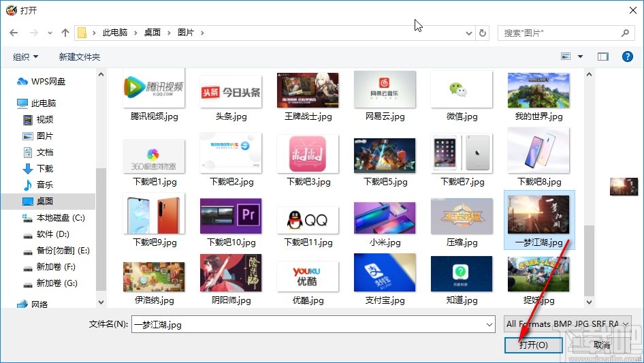Viewport: 644px width, 363px height.
Task: Expand the file name combo box
Action: coord(489,324)
